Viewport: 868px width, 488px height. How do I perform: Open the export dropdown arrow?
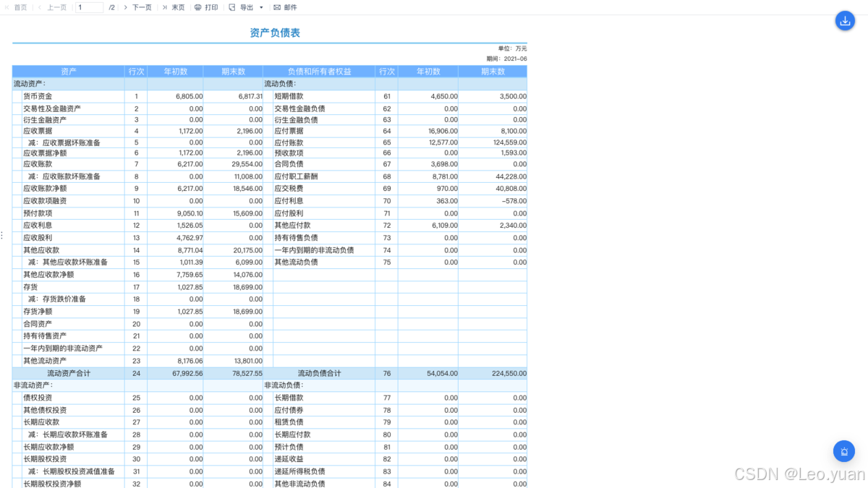point(261,7)
